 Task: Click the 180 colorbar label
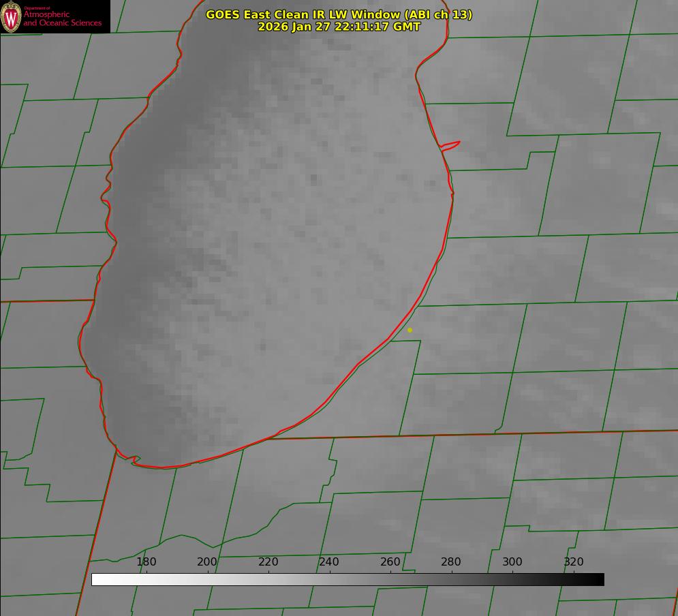coord(146,561)
